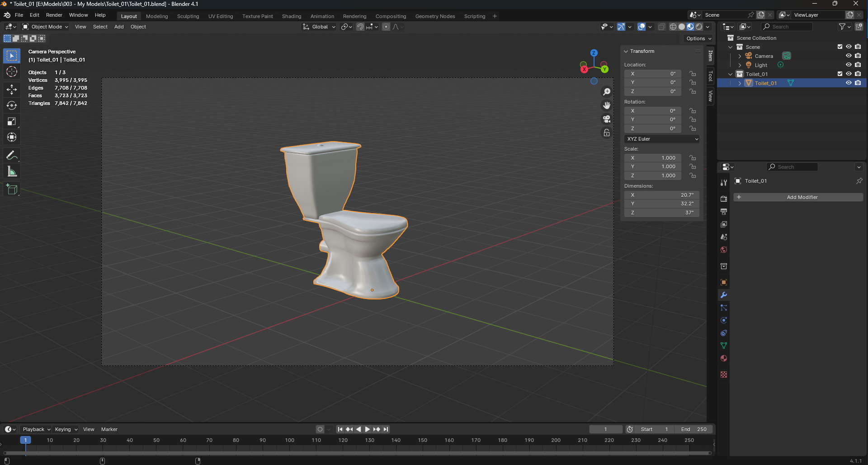
Task: Jump to the timeline end button
Action: pyautogui.click(x=386, y=429)
